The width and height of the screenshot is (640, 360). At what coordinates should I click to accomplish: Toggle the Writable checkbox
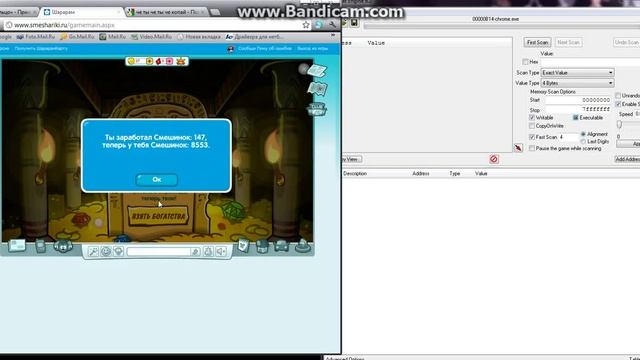532,118
